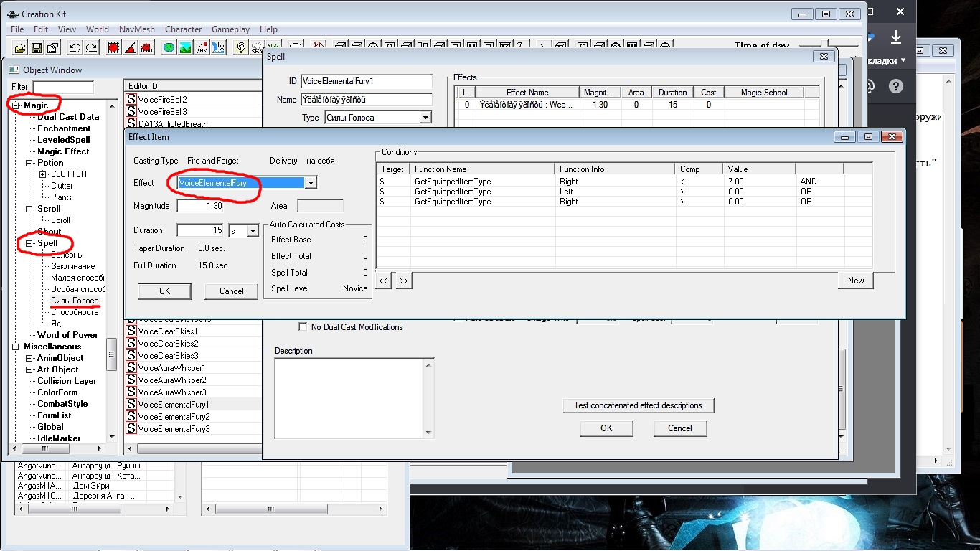The height and width of the screenshot is (551, 980).
Task: Click the landscape editing toolbar icon
Action: [185, 48]
